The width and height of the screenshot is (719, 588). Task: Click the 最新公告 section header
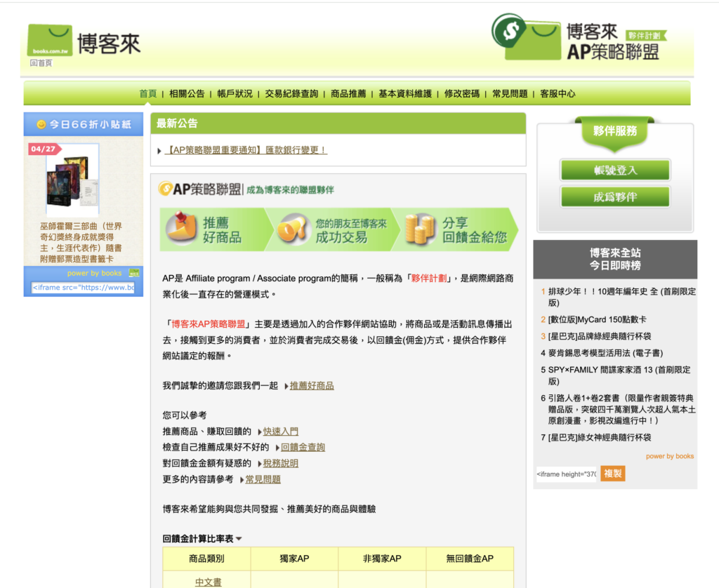point(338,123)
